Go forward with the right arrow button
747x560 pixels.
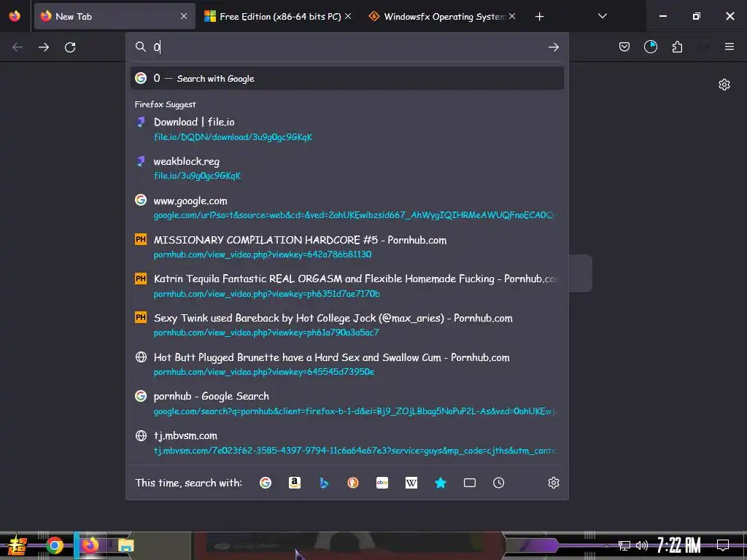(44, 47)
